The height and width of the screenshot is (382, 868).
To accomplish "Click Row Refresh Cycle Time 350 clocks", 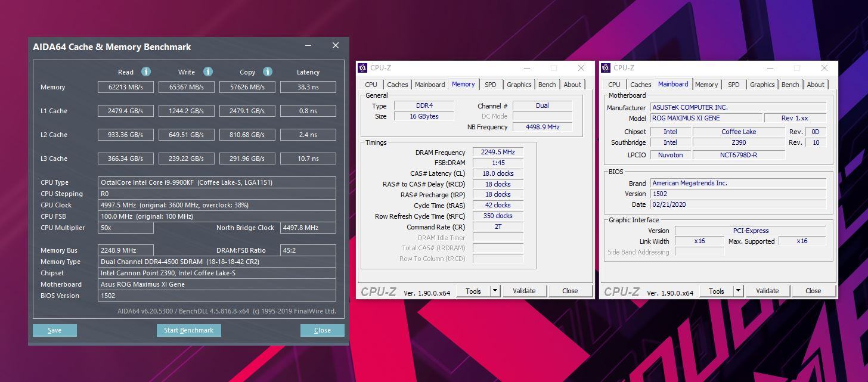I will tap(498, 216).
